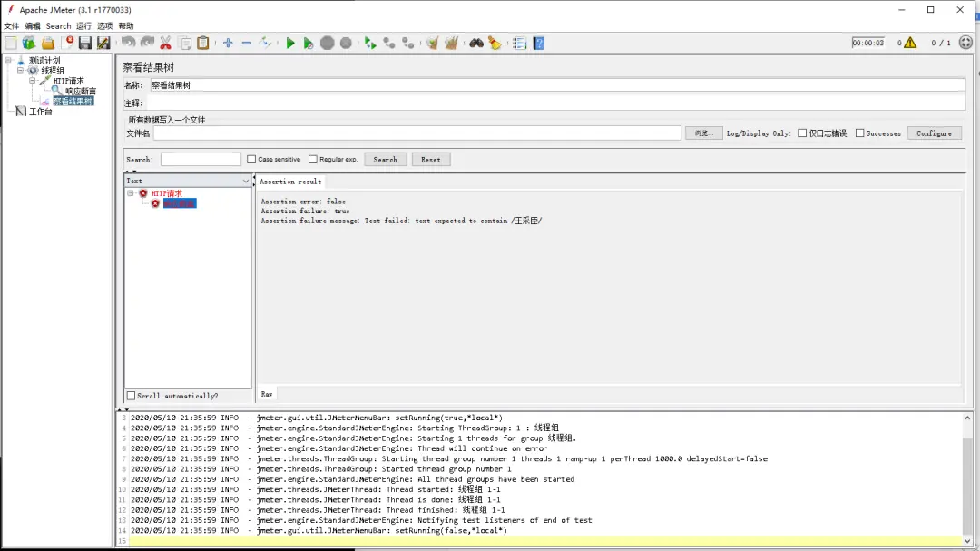The width and height of the screenshot is (980, 551).
Task: Collapse the 测试计划 tree node
Action: [9, 60]
